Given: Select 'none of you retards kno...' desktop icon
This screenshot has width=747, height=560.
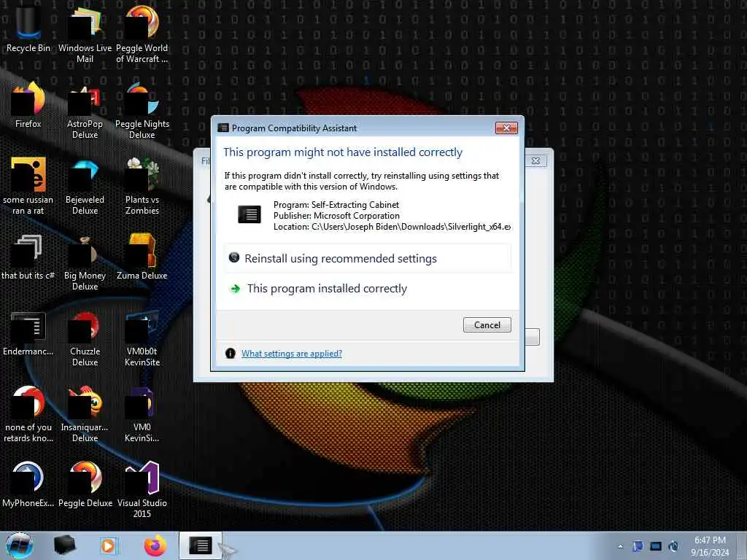Looking at the screenshot, I should (x=28, y=413).
